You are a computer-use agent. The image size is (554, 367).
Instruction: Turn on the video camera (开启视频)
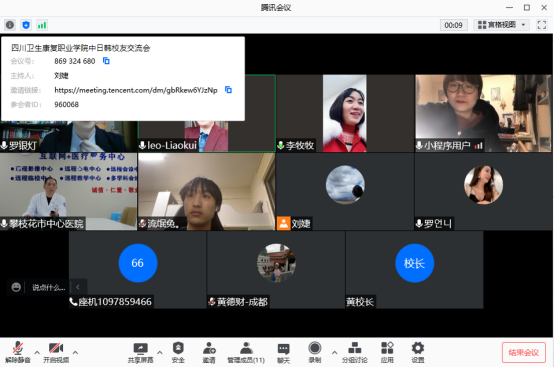coord(56,353)
